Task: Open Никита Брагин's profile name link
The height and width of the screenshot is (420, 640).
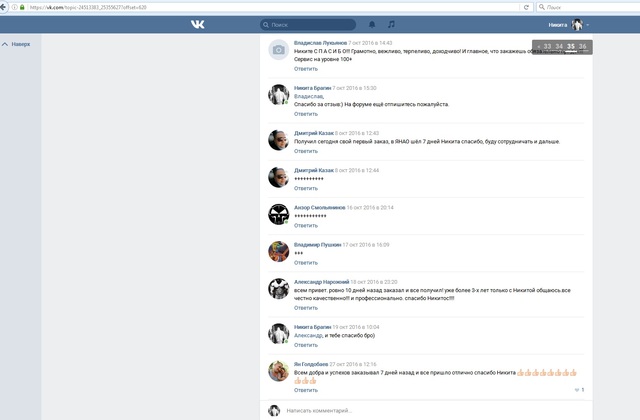Action: click(312, 88)
